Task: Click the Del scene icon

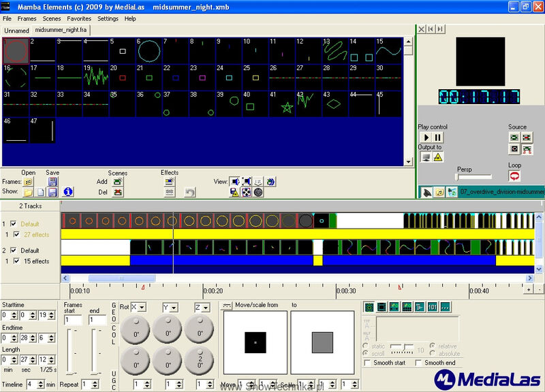Action: [118, 192]
